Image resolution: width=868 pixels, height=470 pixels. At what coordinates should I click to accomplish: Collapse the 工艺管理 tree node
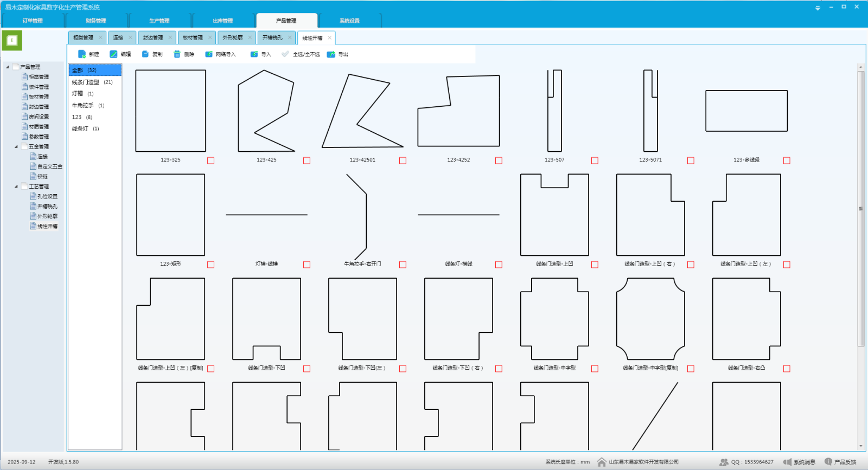16,186
